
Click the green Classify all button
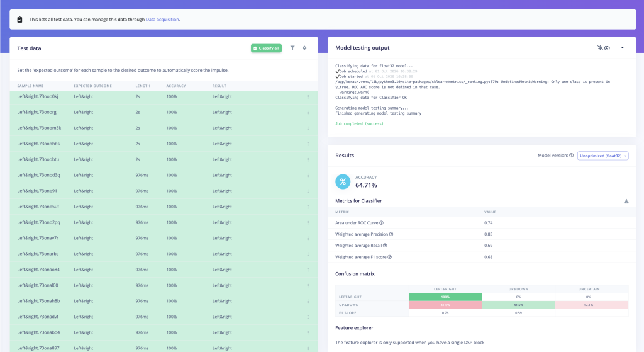[x=266, y=48]
